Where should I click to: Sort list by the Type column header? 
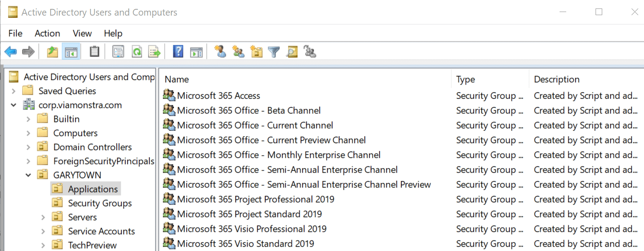(x=465, y=80)
